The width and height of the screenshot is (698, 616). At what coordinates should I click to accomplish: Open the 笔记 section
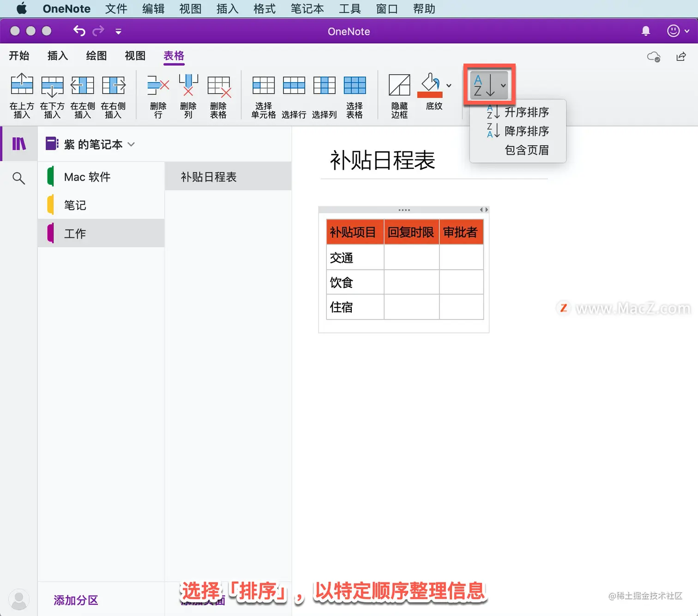click(x=101, y=205)
